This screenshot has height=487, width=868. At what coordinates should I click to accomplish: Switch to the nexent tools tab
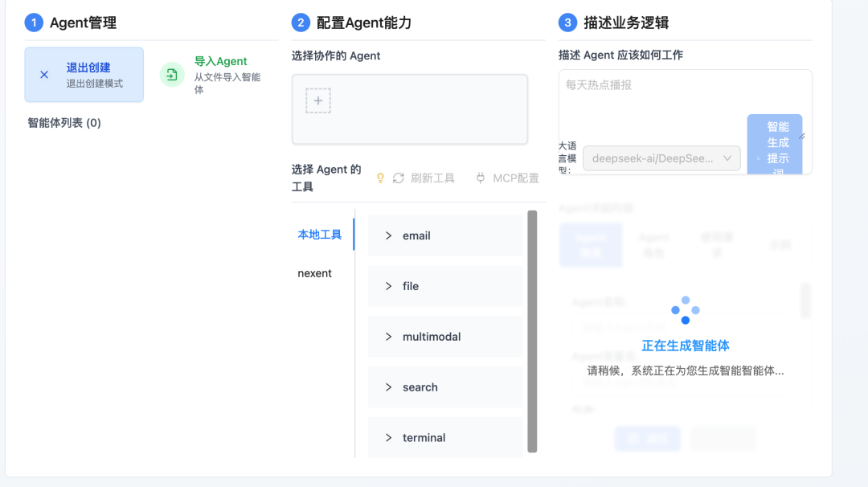(x=314, y=273)
